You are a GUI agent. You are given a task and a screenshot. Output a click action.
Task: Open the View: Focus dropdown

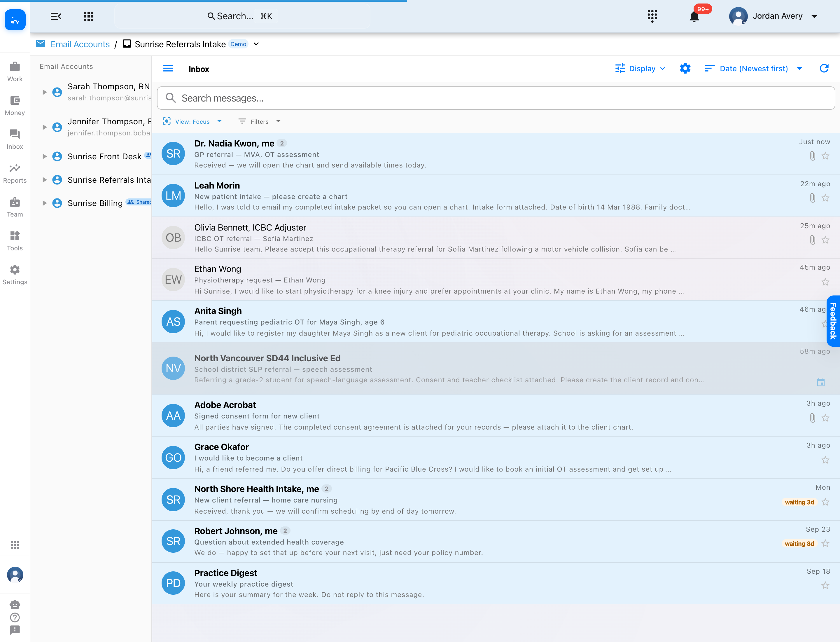192,121
